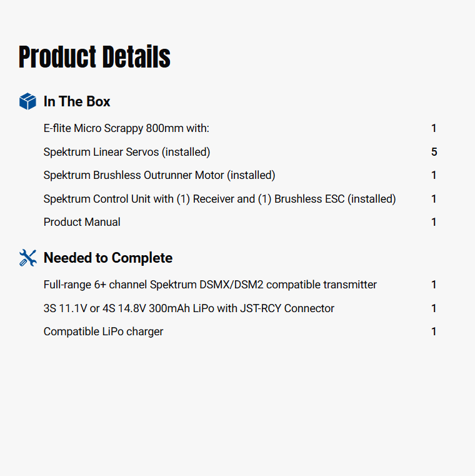Select the Needed to Complete heading

(107, 258)
